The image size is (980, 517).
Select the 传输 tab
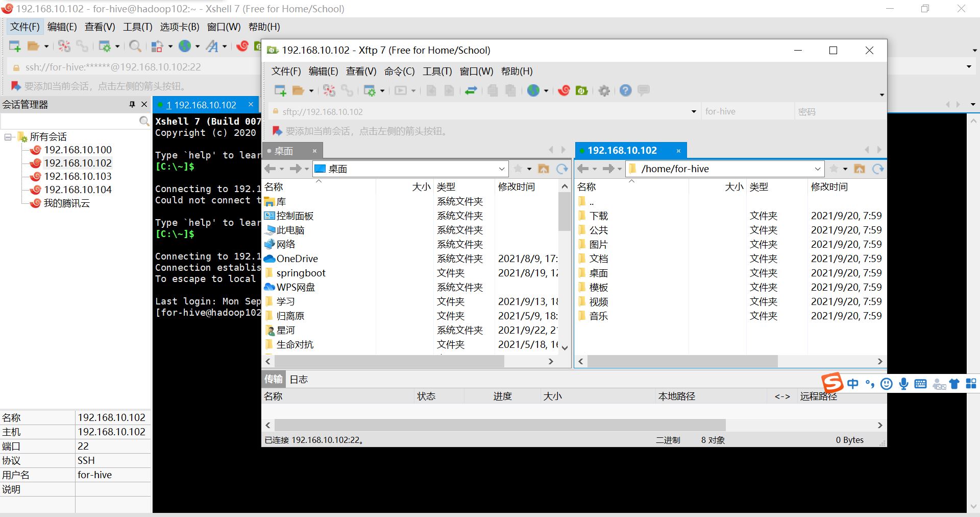[274, 379]
